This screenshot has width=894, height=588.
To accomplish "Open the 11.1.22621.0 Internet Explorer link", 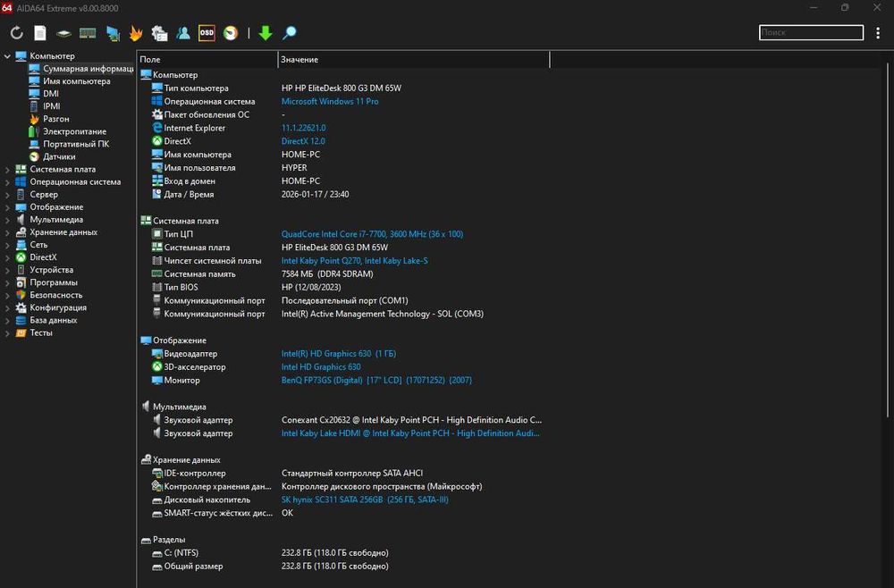I will (303, 128).
